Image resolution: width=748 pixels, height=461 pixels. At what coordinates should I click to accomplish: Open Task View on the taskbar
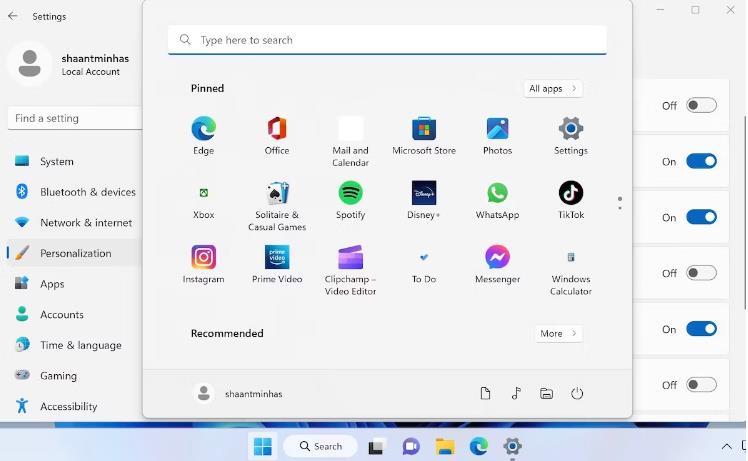376,447
